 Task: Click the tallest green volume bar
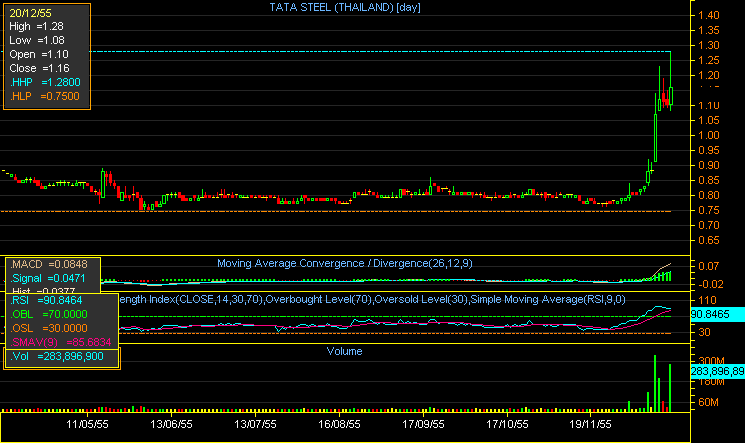point(655,383)
